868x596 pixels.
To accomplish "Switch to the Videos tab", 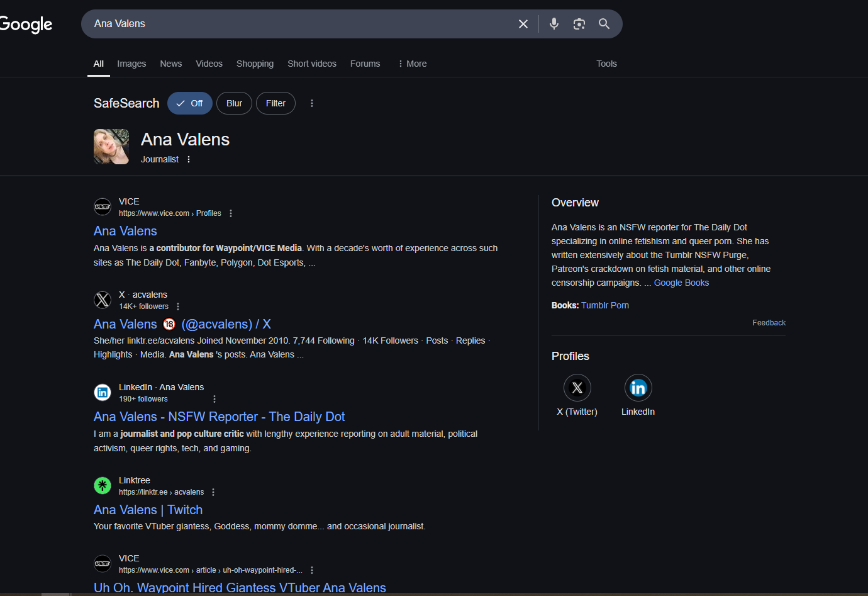I will pyautogui.click(x=209, y=64).
